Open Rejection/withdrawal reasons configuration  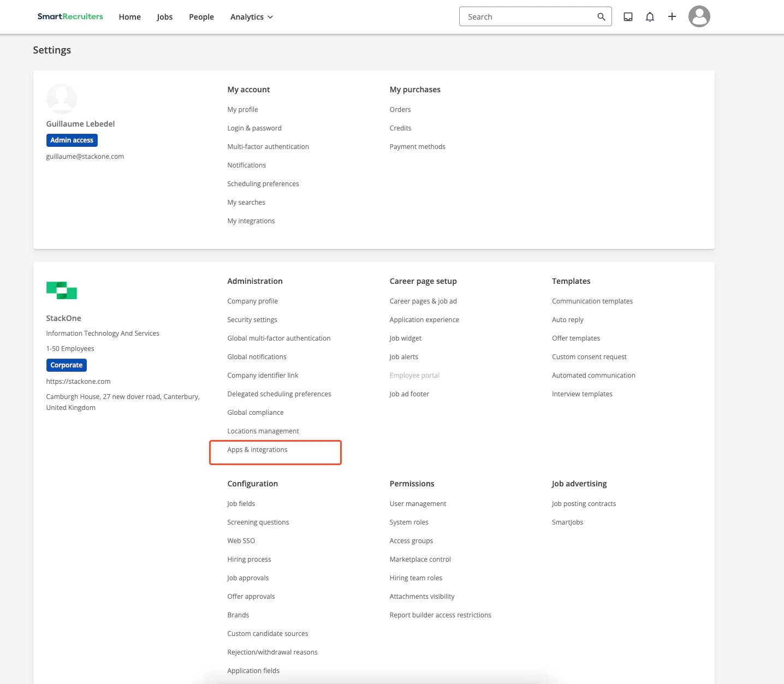pos(272,652)
